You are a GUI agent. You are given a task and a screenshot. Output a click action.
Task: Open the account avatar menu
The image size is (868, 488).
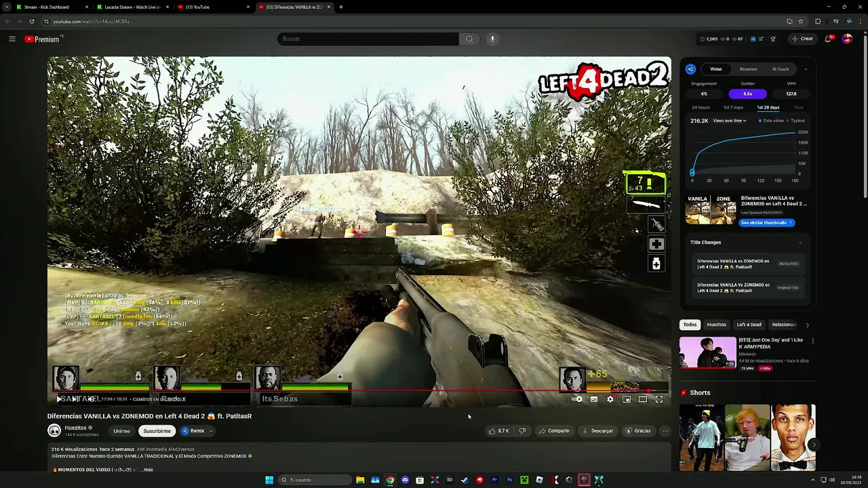coord(847,39)
